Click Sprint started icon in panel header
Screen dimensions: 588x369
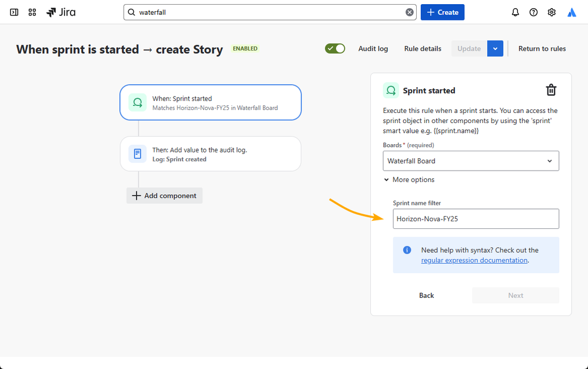pyautogui.click(x=391, y=91)
